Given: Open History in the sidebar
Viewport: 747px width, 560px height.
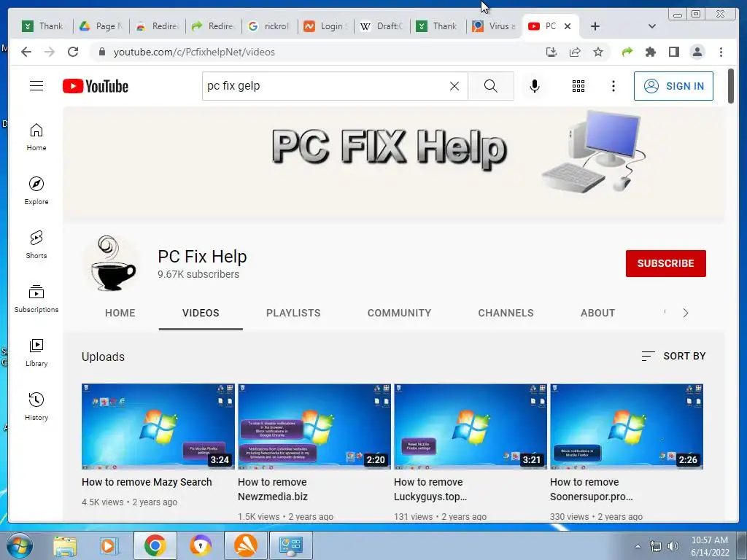Looking at the screenshot, I should point(36,406).
